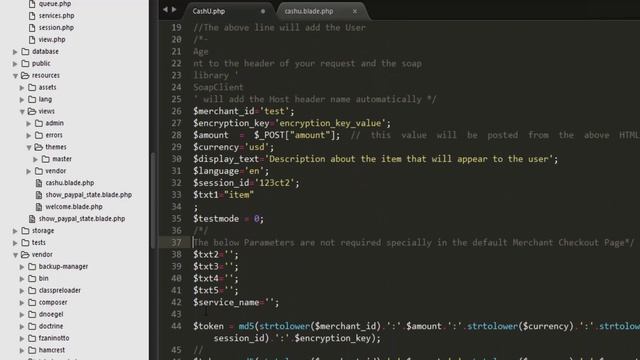Click the open resources folder icon
The width and height of the screenshot is (640, 360).
point(25,75)
